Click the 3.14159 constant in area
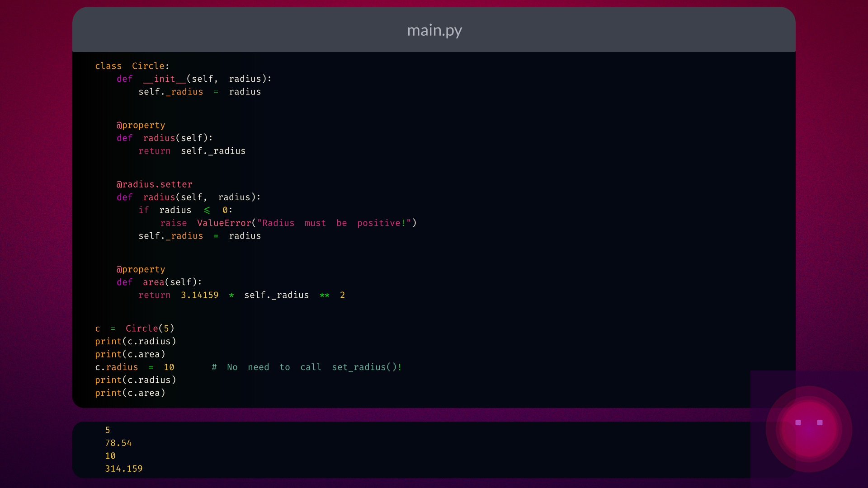 (x=199, y=295)
